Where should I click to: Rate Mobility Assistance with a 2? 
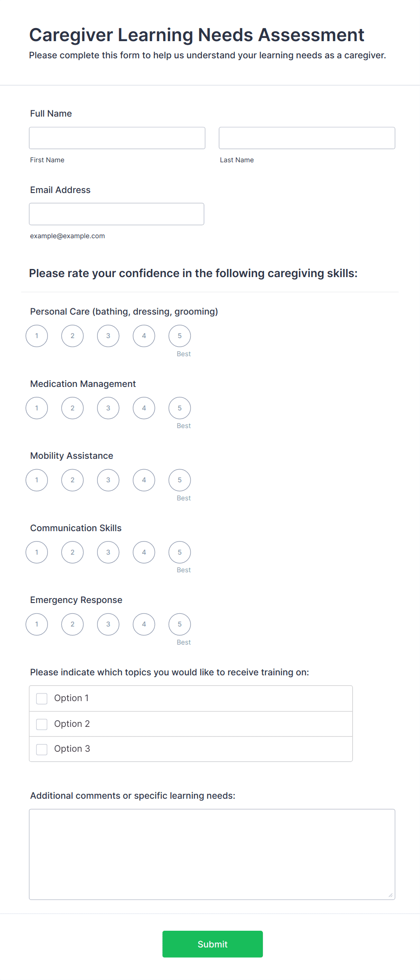[72, 480]
